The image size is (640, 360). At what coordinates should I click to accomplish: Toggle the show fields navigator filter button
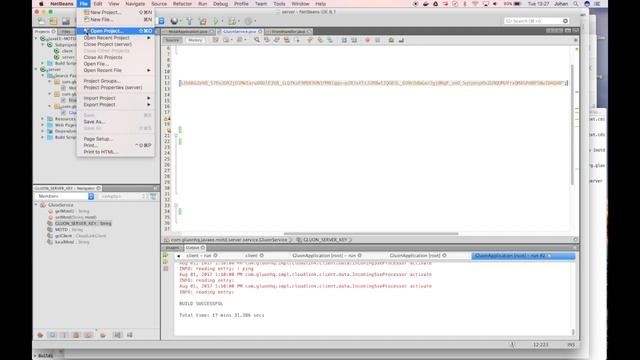click(53, 335)
